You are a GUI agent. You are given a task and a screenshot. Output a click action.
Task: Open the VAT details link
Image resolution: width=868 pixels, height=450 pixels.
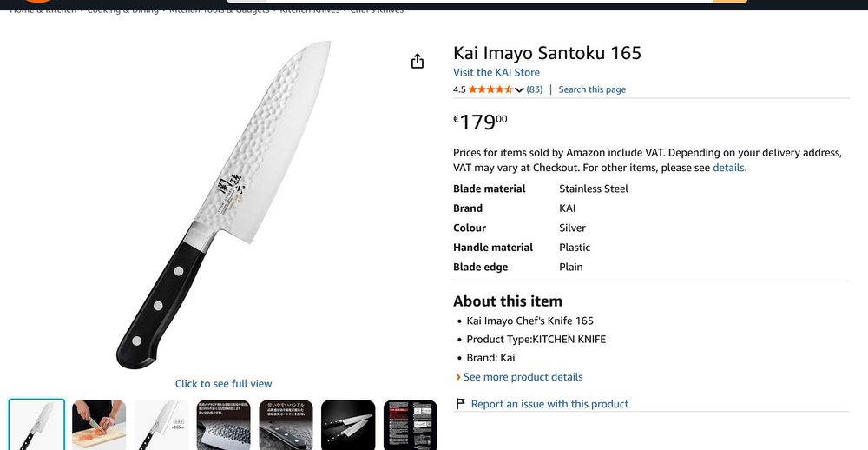[x=728, y=168]
